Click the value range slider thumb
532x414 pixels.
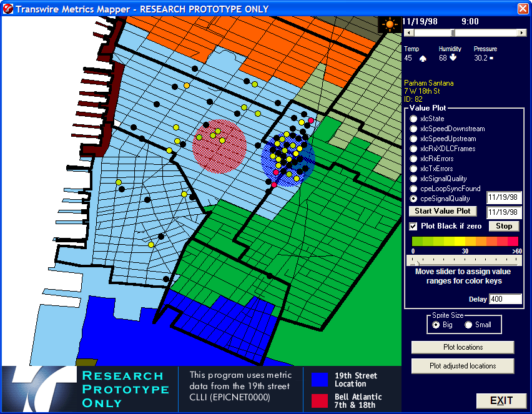(x=416, y=263)
